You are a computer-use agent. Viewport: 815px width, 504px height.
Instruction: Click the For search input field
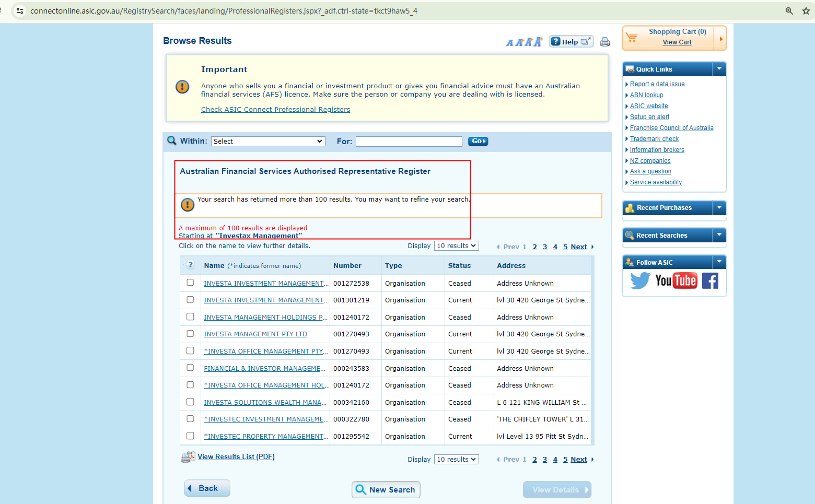(x=409, y=142)
